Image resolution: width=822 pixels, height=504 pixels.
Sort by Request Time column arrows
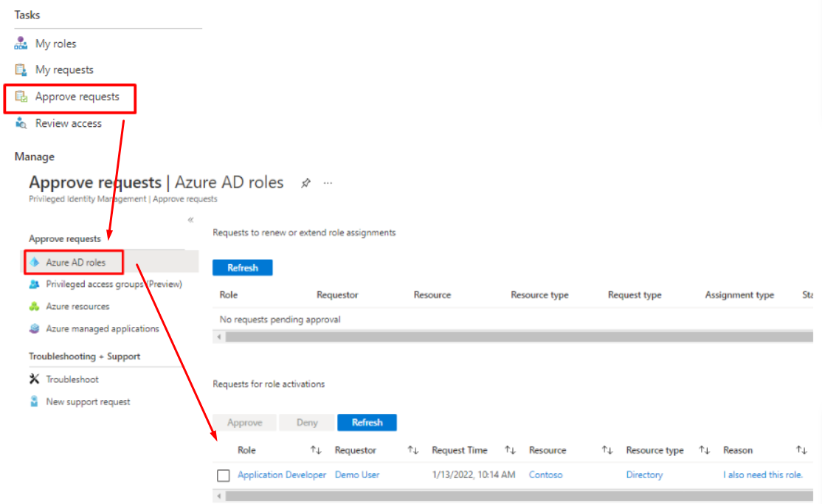coord(510,450)
